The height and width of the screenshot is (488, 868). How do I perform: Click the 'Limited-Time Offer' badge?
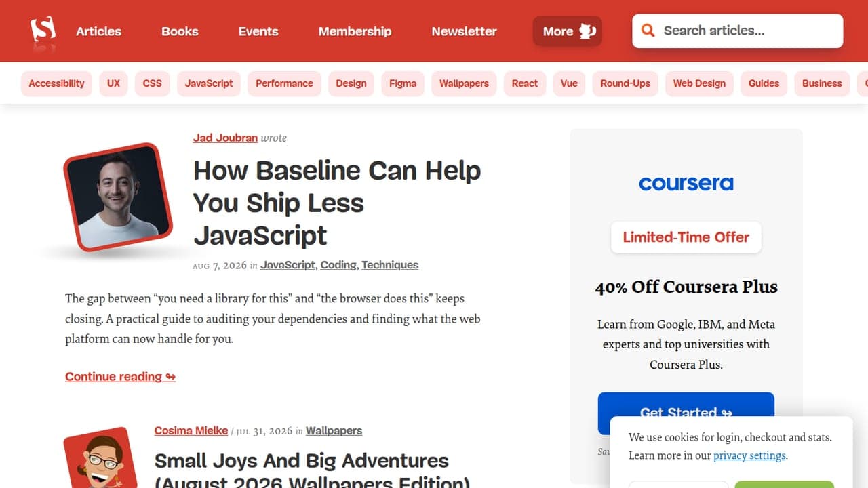point(686,237)
